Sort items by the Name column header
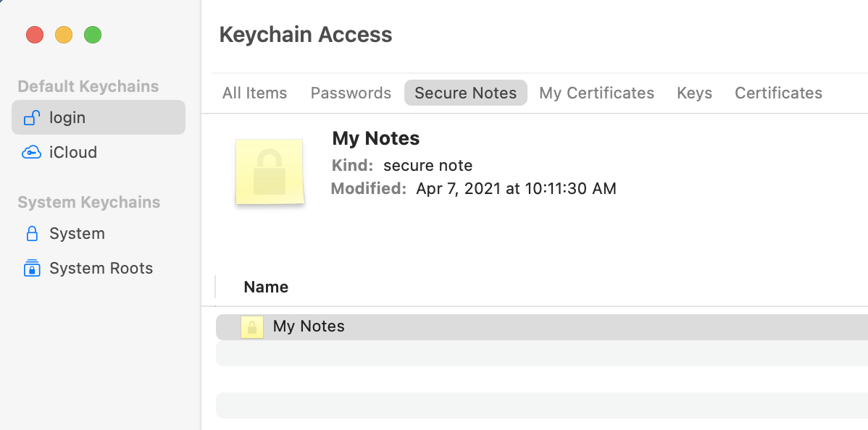This screenshot has width=868, height=430. coord(266,287)
